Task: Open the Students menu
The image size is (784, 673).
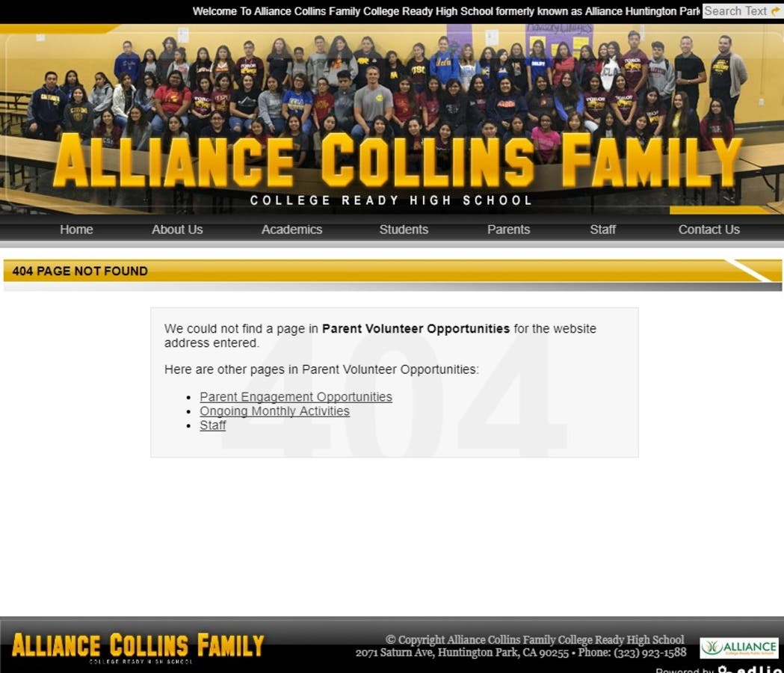Action: click(404, 230)
